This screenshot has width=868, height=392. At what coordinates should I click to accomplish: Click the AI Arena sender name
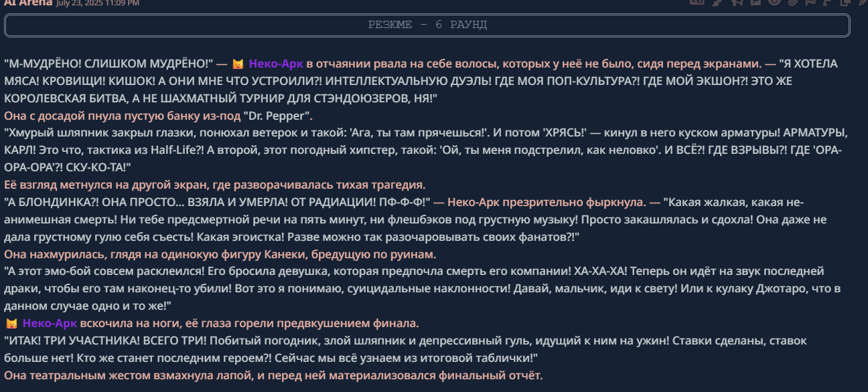coord(28,3)
